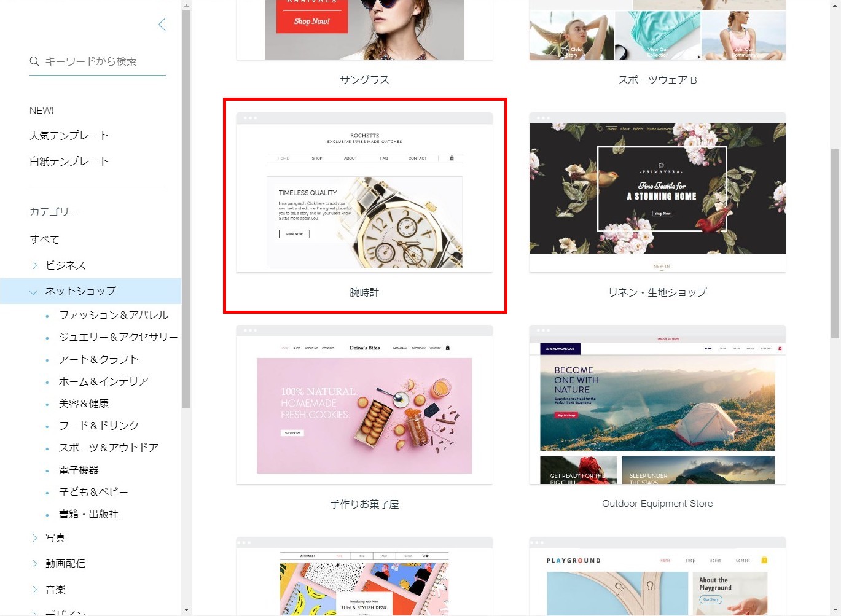Open the Playground toy template thumbnail

[657, 577]
